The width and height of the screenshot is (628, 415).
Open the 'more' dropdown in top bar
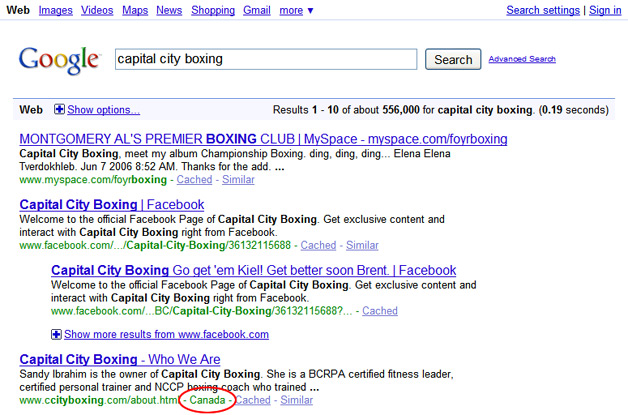point(296,10)
